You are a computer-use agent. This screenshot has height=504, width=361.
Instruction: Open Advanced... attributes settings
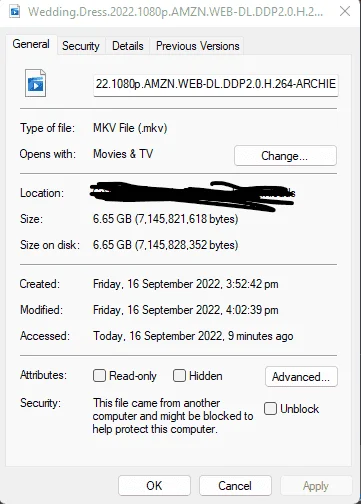[x=301, y=376]
